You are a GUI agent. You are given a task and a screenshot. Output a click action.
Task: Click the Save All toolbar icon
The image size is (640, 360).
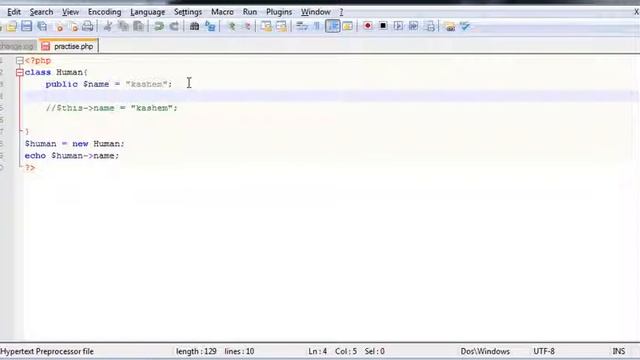click(x=42, y=27)
